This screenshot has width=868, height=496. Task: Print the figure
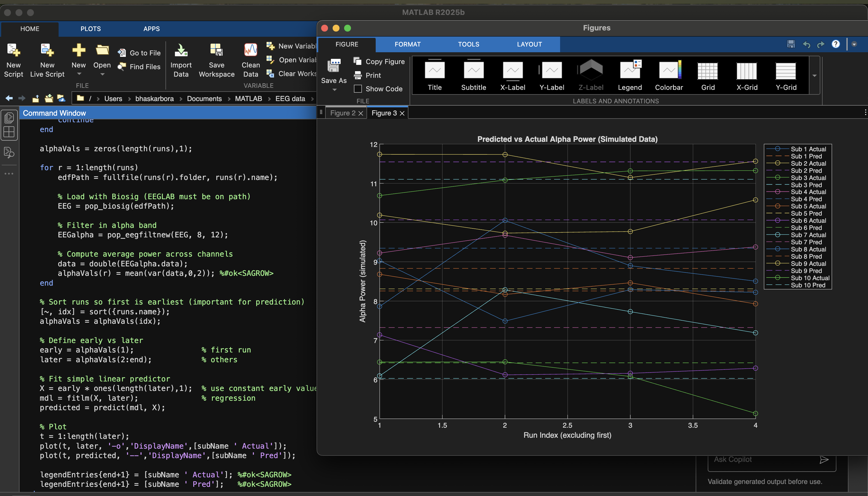367,75
